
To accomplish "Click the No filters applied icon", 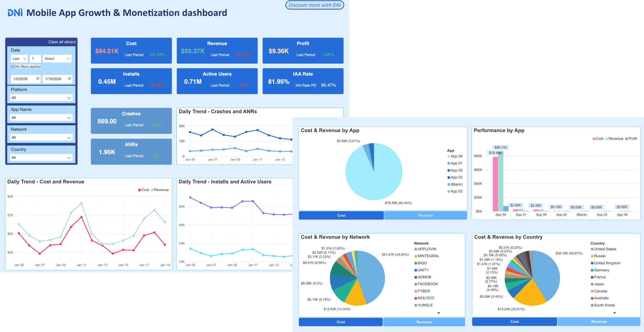I will tap(12, 67).
